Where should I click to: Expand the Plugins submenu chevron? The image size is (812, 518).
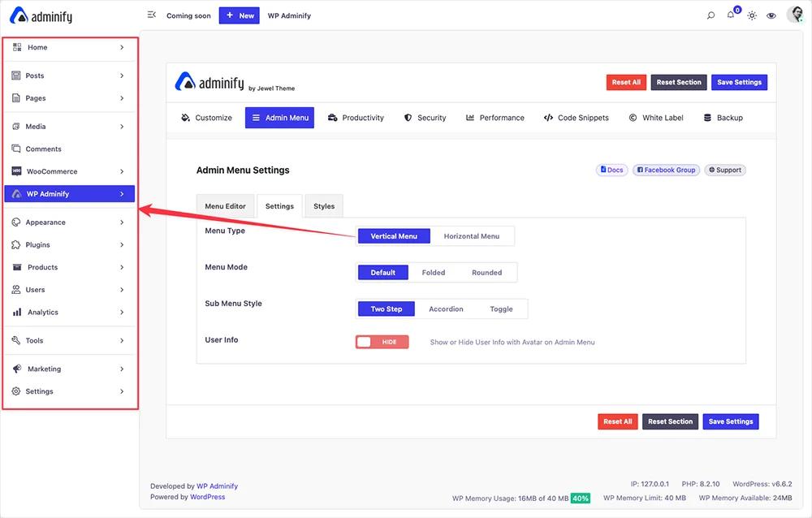[122, 244]
